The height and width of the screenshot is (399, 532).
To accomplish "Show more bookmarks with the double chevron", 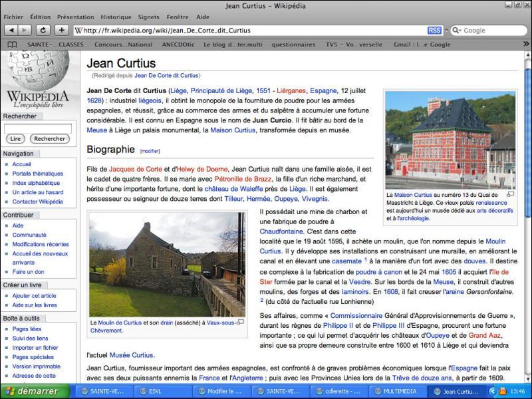I will [526, 44].
